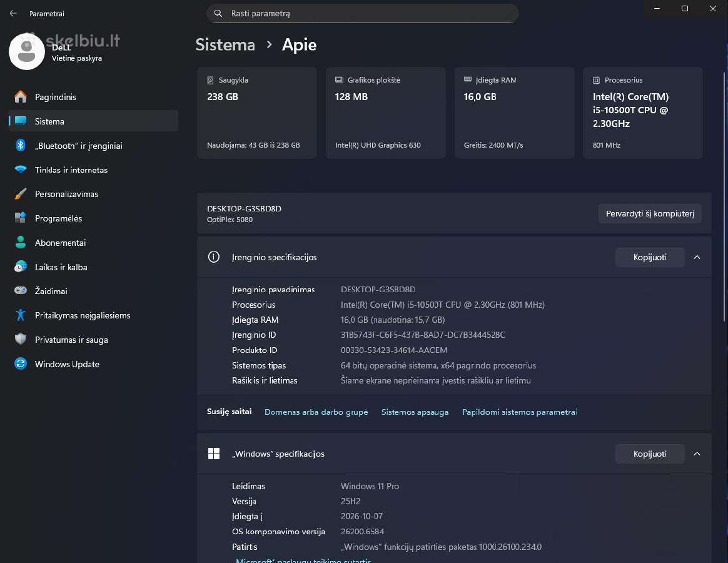Click the Saugykla card drive icon

pos(210,80)
